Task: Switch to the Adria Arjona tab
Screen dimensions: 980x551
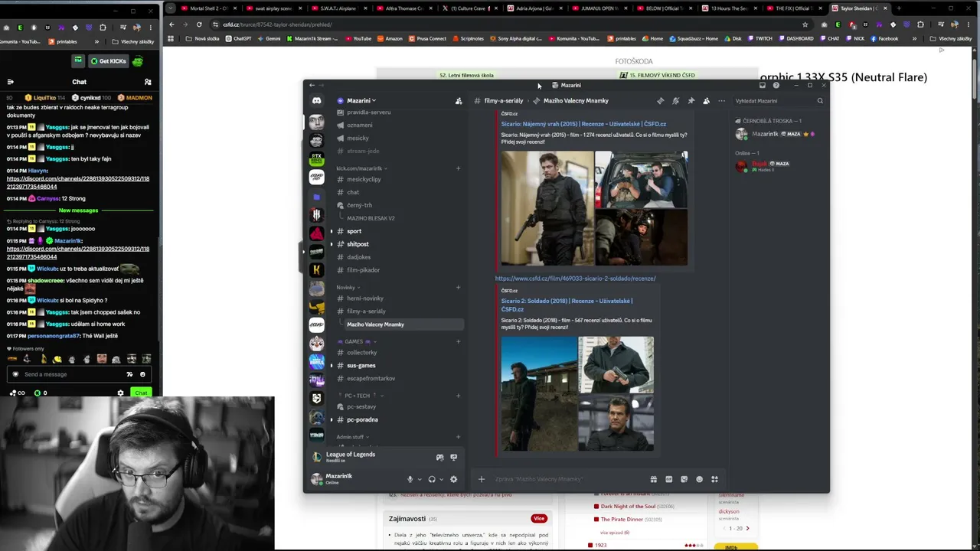Action: (535, 8)
